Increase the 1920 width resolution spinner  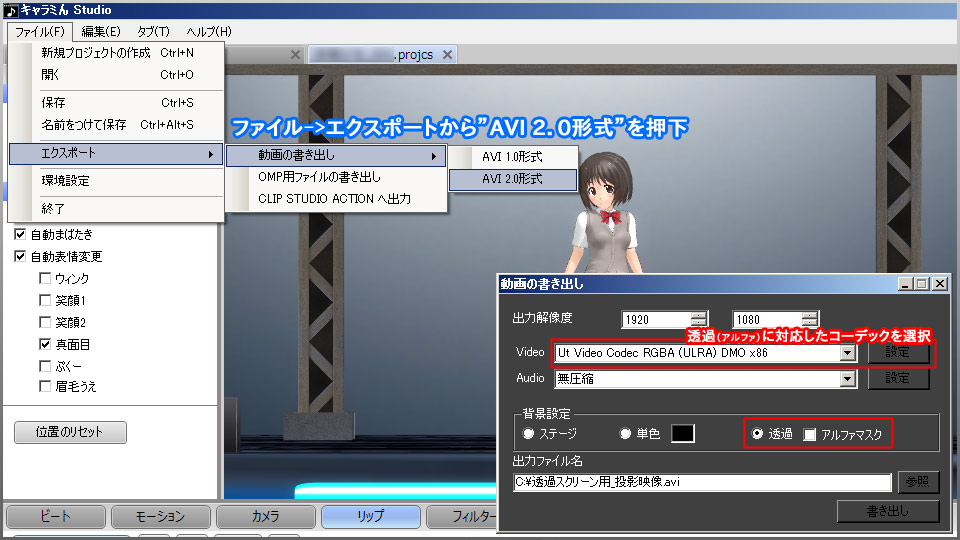tap(698, 315)
